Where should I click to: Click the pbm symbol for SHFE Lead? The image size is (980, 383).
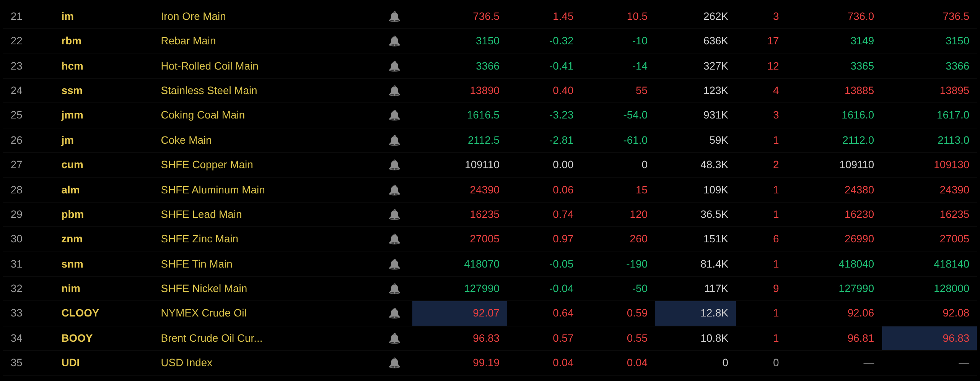(x=72, y=214)
